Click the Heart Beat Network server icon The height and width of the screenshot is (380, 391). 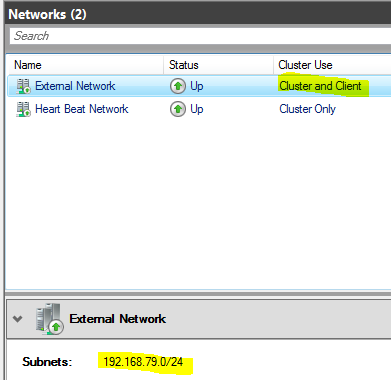coord(23,109)
